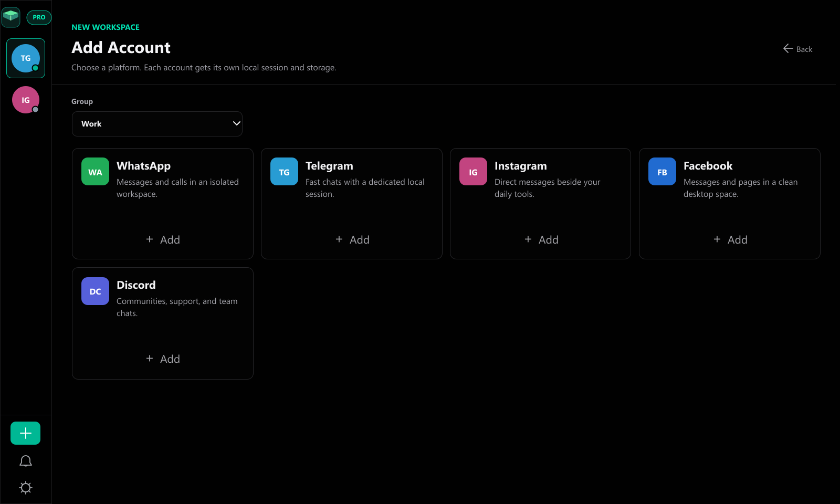The image size is (840, 504).
Task: Click the WhatsApp card title
Action: click(143, 166)
